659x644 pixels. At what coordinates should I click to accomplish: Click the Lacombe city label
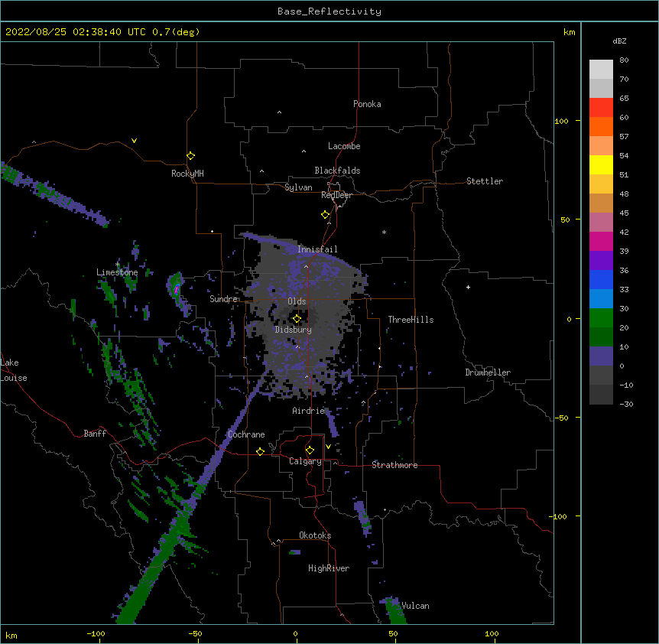tap(344, 146)
